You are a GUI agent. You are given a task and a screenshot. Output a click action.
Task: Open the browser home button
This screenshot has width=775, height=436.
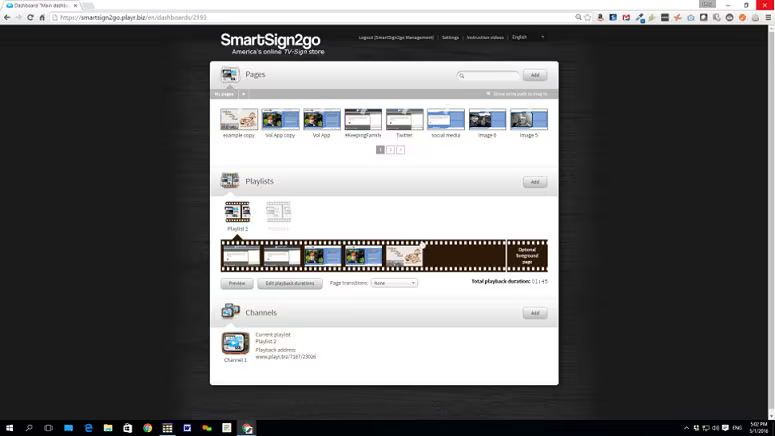42,17
